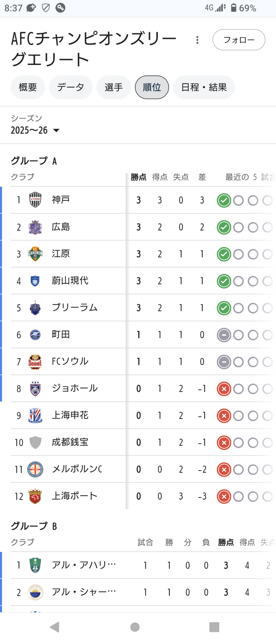Open the 選手 players tab
Screen dimensions: 276x644
[114, 87]
